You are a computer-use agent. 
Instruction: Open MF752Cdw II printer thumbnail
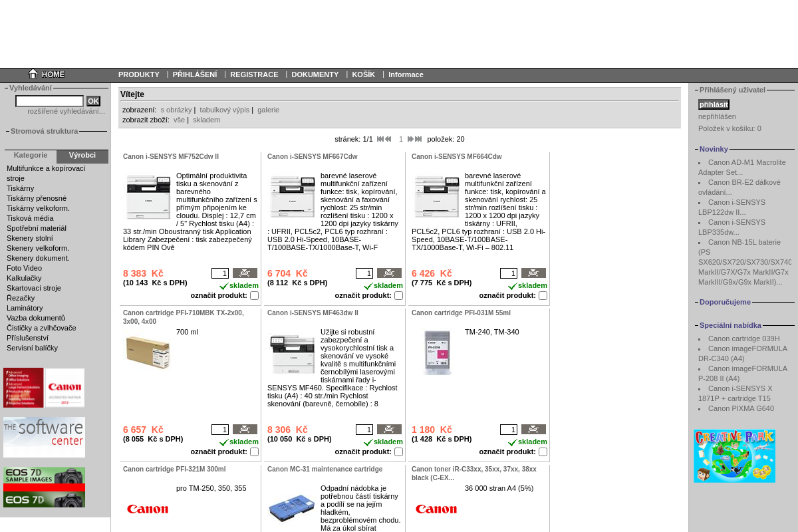(x=148, y=197)
